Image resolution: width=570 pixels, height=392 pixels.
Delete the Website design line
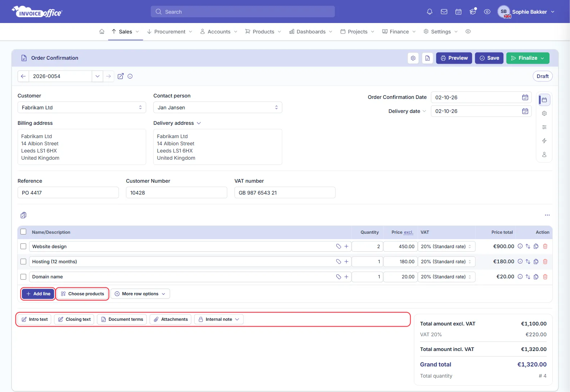point(545,246)
